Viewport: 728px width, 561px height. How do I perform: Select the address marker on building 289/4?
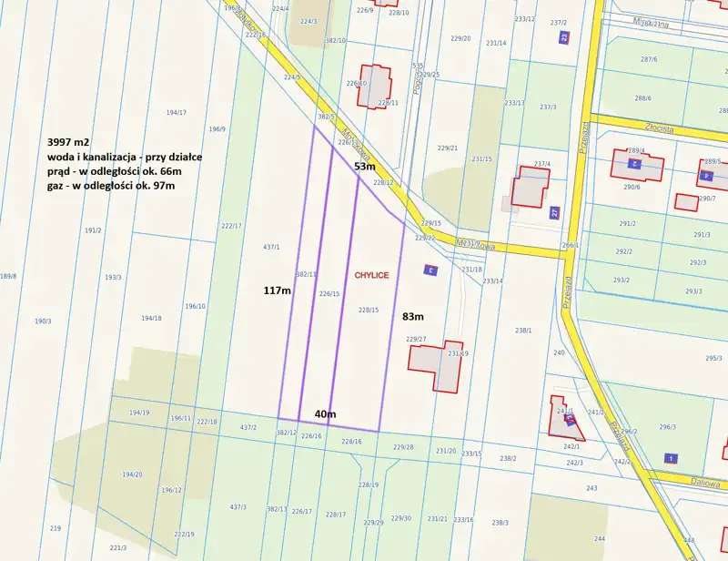(634, 165)
